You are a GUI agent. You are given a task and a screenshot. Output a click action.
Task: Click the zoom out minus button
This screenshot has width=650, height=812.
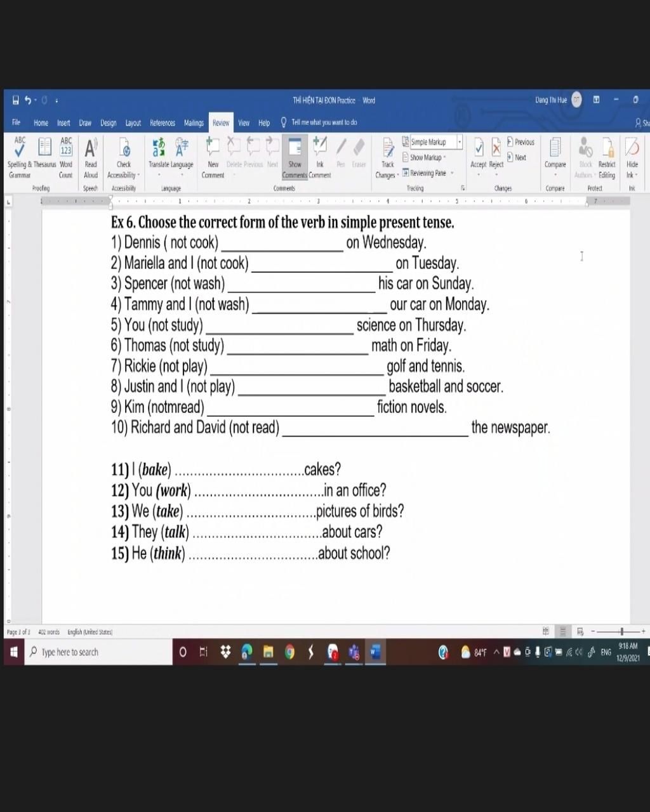593,631
